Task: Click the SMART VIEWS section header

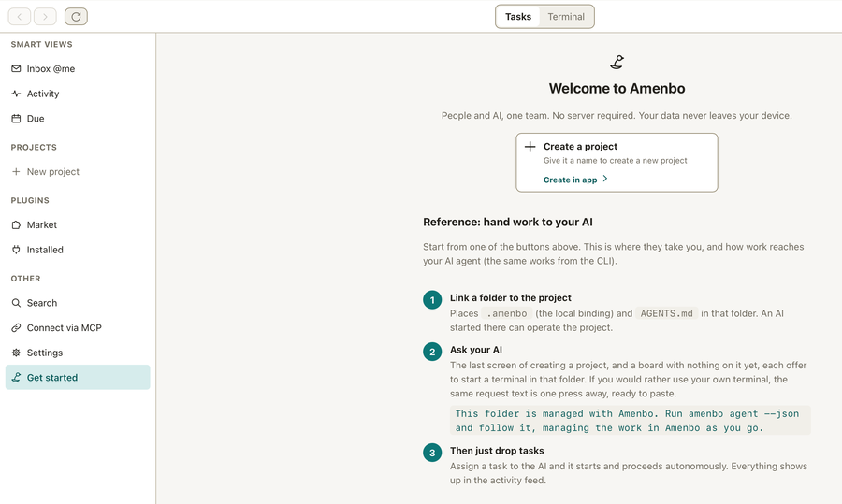Action: [41, 45]
